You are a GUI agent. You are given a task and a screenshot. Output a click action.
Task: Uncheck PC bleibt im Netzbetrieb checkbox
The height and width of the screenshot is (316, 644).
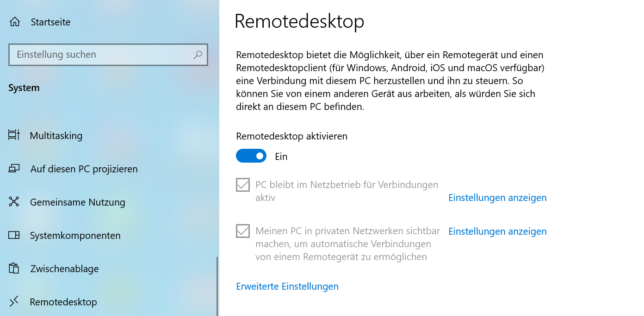[243, 185]
